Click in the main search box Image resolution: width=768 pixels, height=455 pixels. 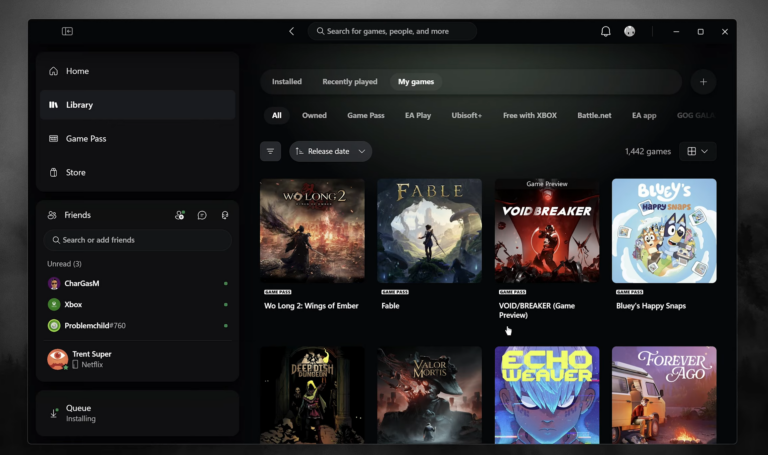click(x=392, y=31)
